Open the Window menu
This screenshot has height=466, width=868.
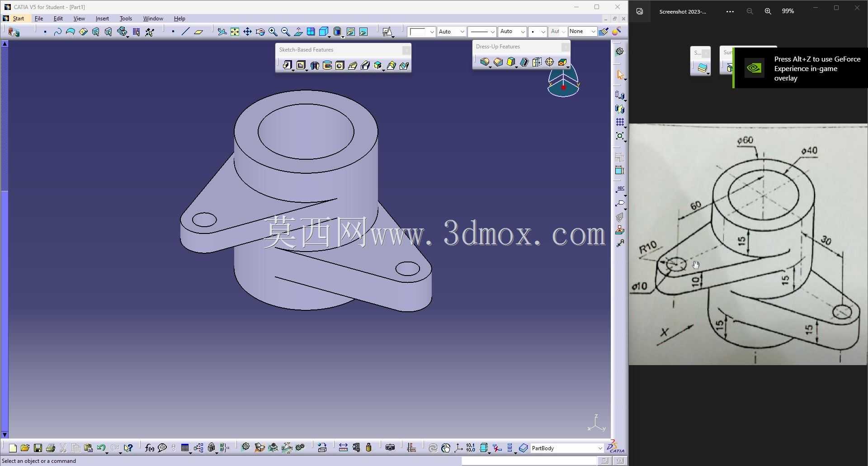pyautogui.click(x=153, y=19)
